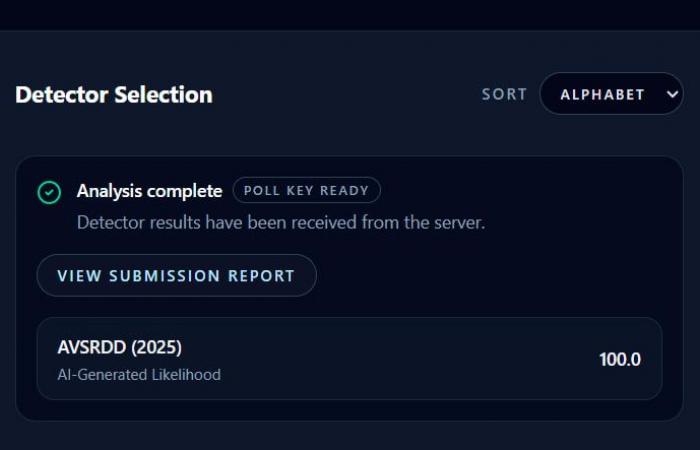Click the 100.0 likelihood score value
This screenshot has height=450, width=700.
tap(619, 360)
